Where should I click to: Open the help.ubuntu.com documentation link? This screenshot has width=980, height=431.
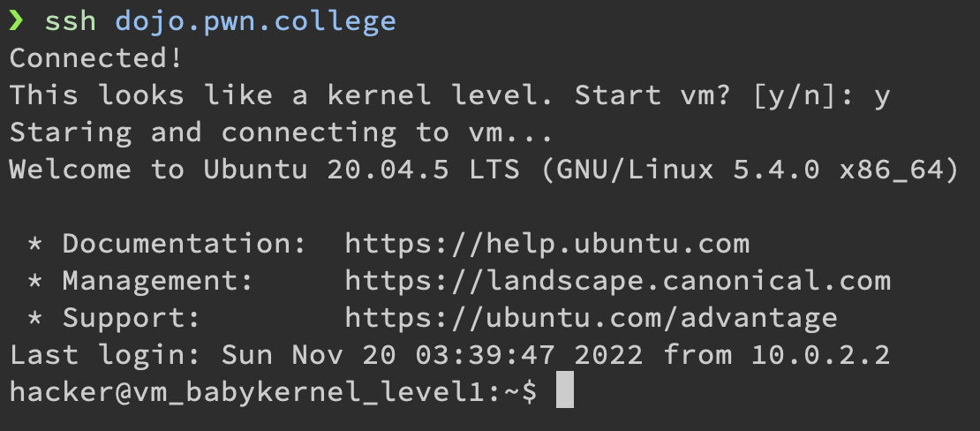pos(547,244)
